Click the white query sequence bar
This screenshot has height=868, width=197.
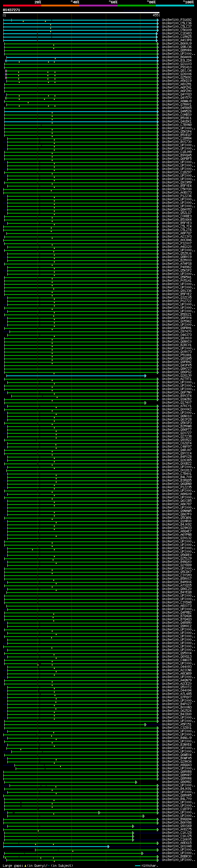(81, 13)
